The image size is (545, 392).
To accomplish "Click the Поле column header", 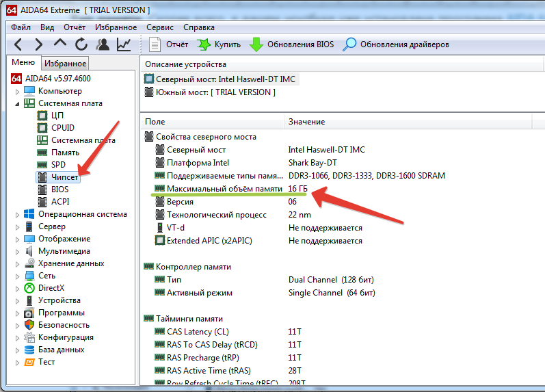I will click(212, 122).
